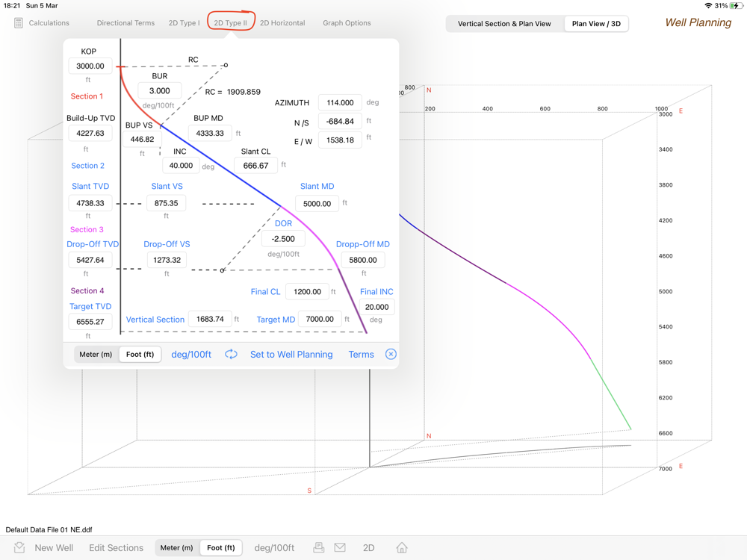Open Graph Options tab
The height and width of the screenshot is (560, 747).
347,23
